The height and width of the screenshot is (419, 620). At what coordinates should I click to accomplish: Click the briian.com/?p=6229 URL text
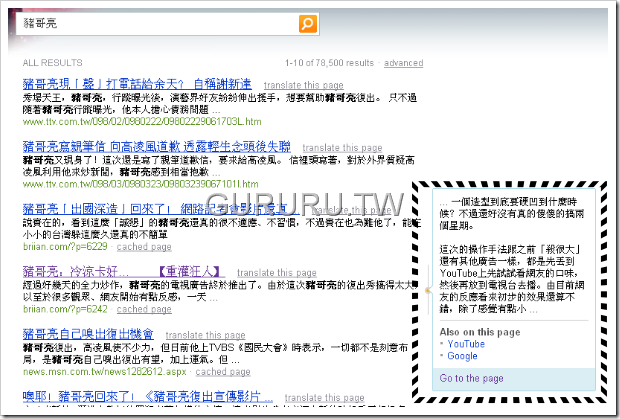(x=65, y=247)
